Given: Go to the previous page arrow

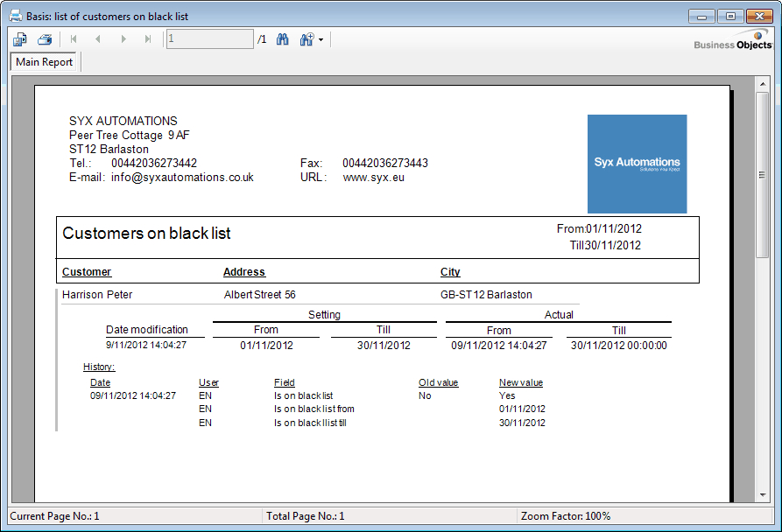Looking at the screenshot, I should click(98, 39).
